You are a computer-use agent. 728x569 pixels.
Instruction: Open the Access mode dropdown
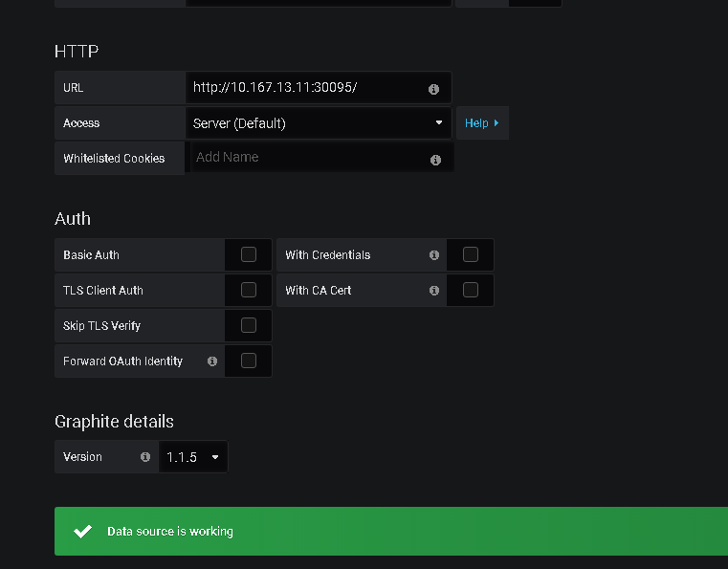pyautogui.click(x=318, y=123)
